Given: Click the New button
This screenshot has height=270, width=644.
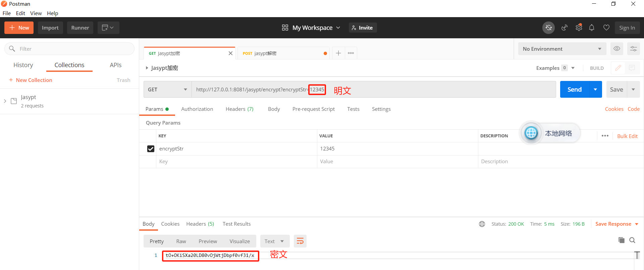Looking at the screenshot, I should (19, 28).
